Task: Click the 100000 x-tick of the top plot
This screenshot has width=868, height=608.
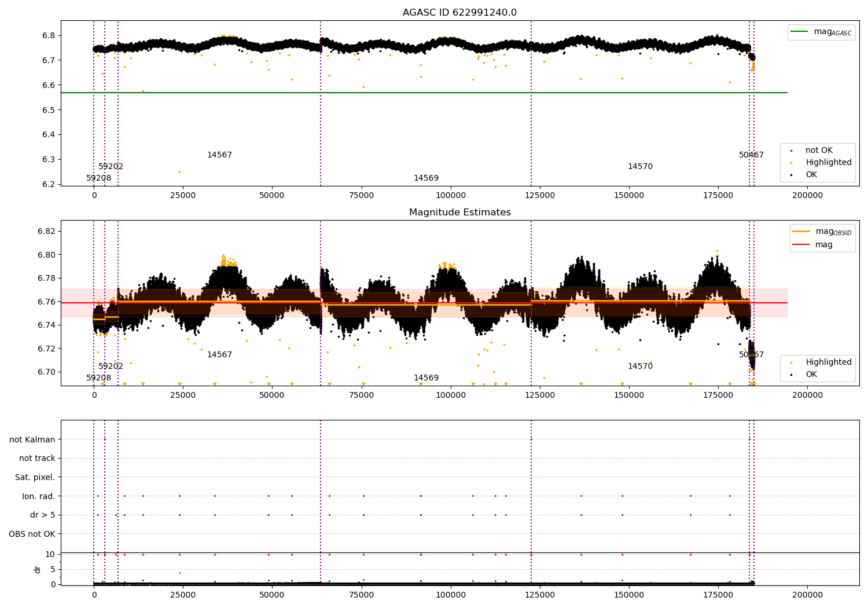Action: (450, 196)
